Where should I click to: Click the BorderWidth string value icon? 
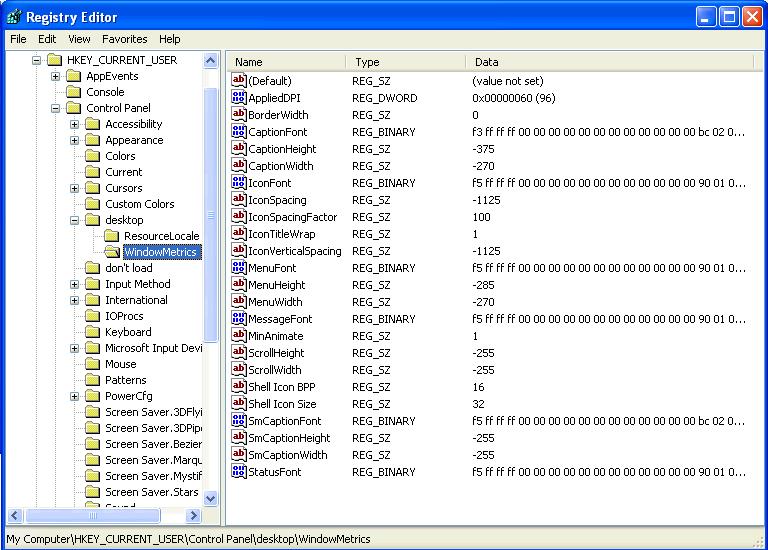pos(239,114)
